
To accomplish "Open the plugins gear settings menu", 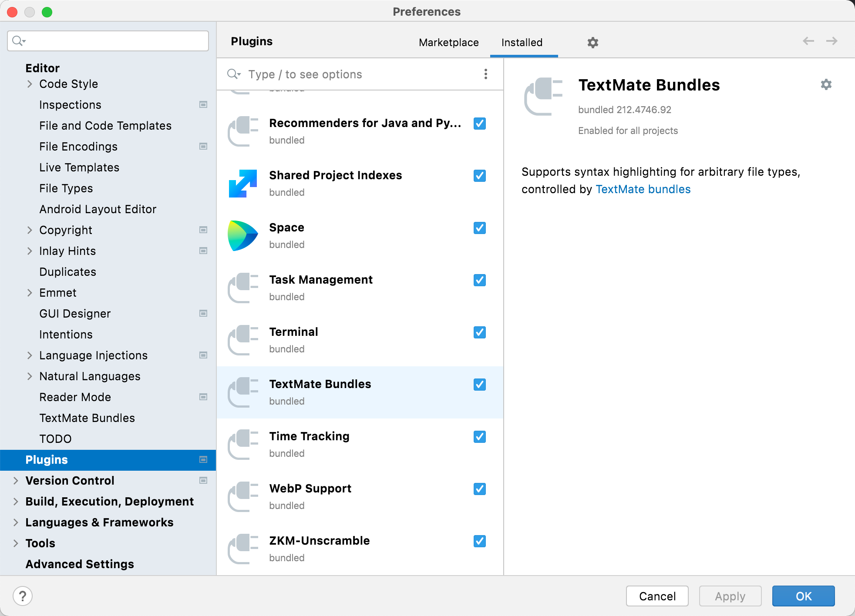I will pos(593,42).
